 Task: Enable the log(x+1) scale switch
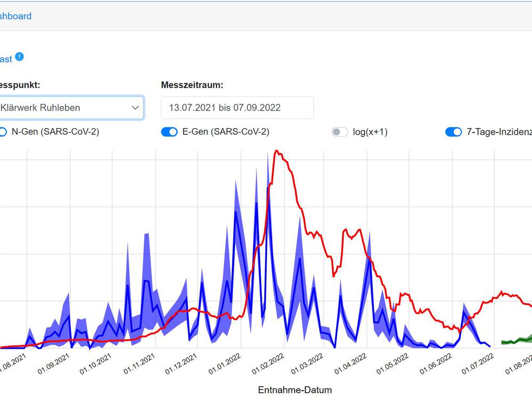pos(339,132)
